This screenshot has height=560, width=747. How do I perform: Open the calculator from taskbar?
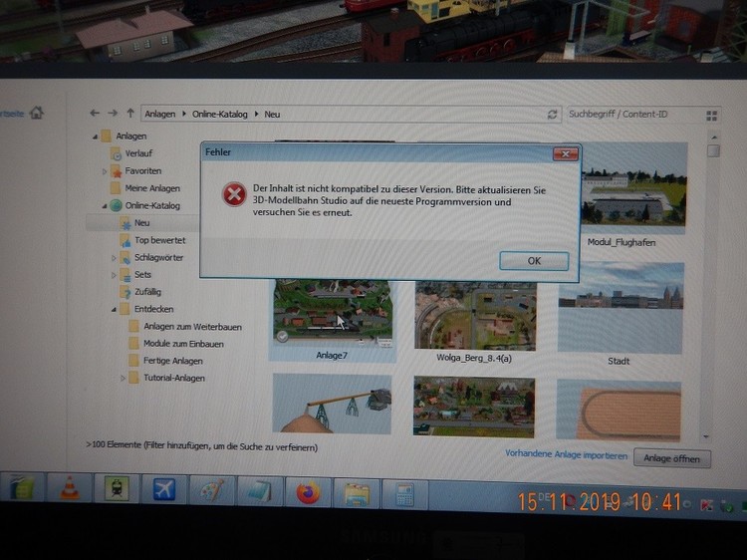[x=404, y=494]
